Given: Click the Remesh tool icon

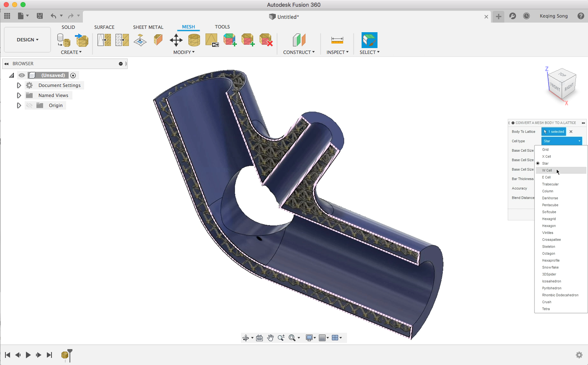Looking at the screenshot, I should [104, 40].
